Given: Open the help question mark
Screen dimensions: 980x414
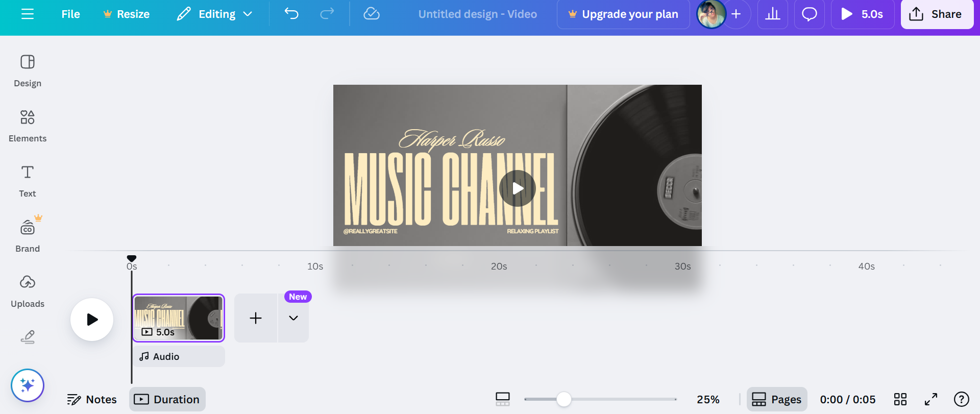Looking at the screenshot, I should (962, 399).
